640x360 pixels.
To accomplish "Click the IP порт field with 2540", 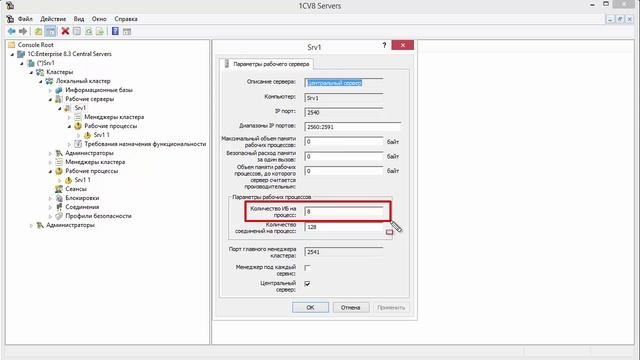I will pyautogui.click(x=344, y=112).
